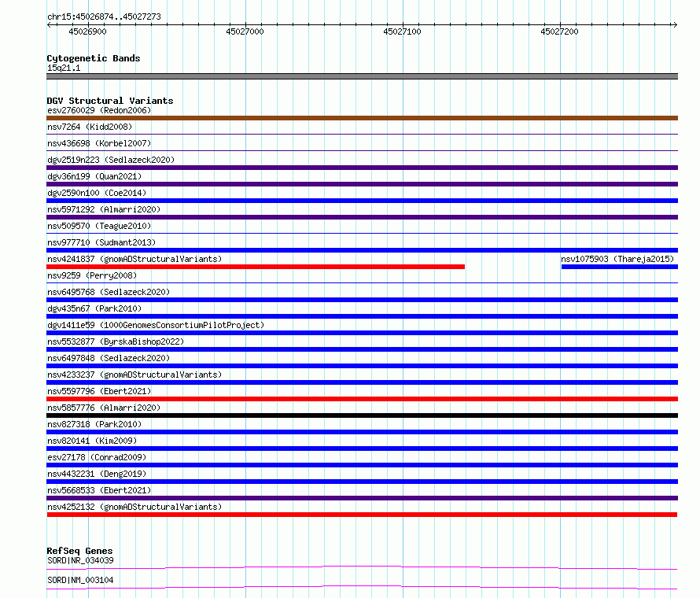Click nsv820141 (Kim2009) label
The height and width of the screenshot is (598, 700).
tap(92, 441)
